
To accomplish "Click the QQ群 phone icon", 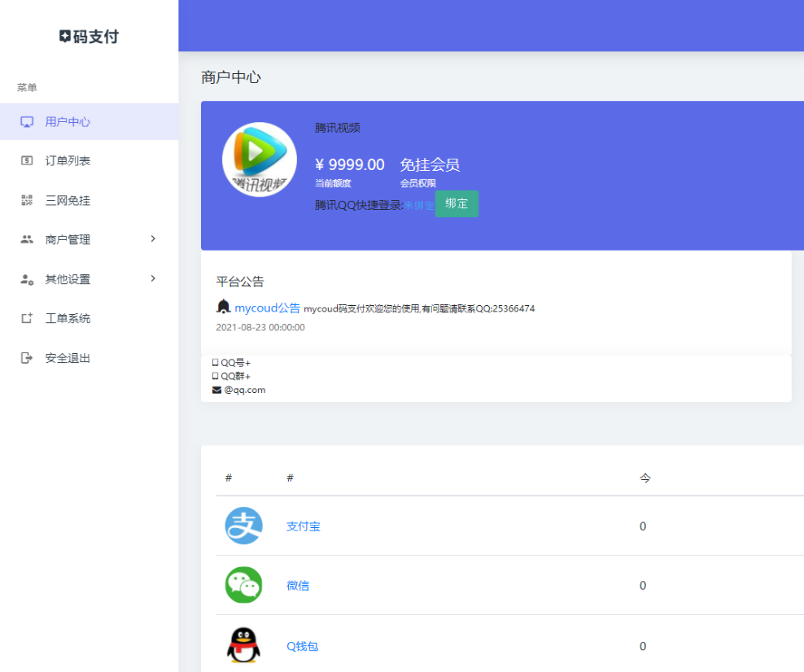I will [216, 376].
